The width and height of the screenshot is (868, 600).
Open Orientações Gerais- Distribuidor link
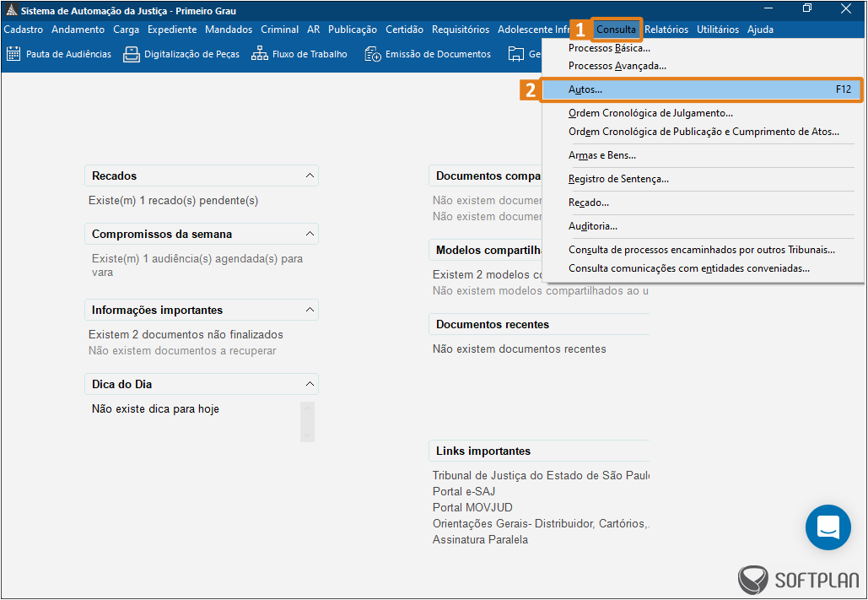tap(541, 523)
